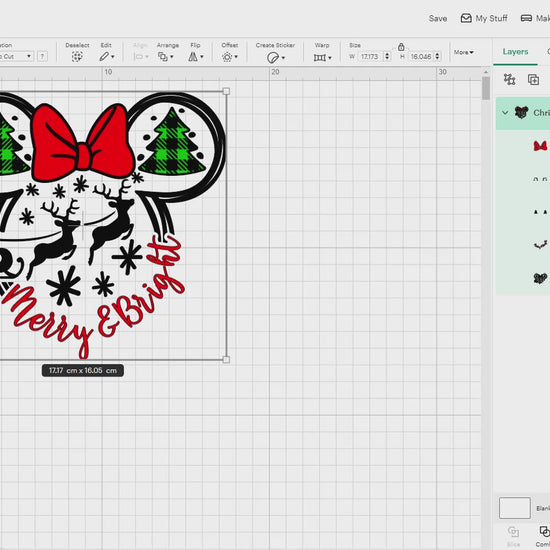This screenshot has width=550, height=550.
Task: Click the group layers icon
Action: [509, 79]
